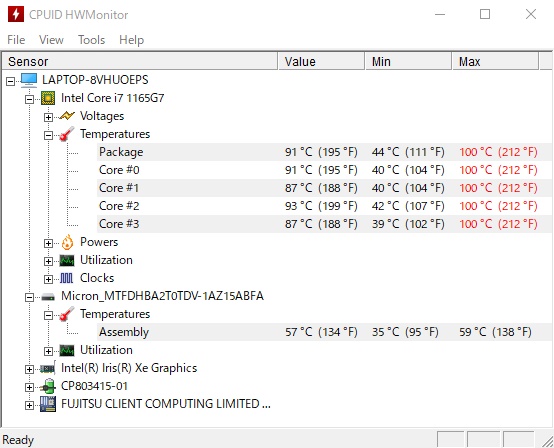Screen dimensions: 554x448
Task: Click the LAPTOP-8VHUOEPS computer icon
Action: coord(29,80)
